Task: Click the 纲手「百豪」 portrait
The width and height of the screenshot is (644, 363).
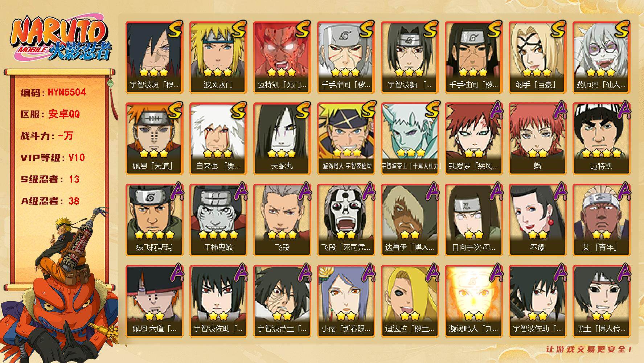Action: coord(537,57)
